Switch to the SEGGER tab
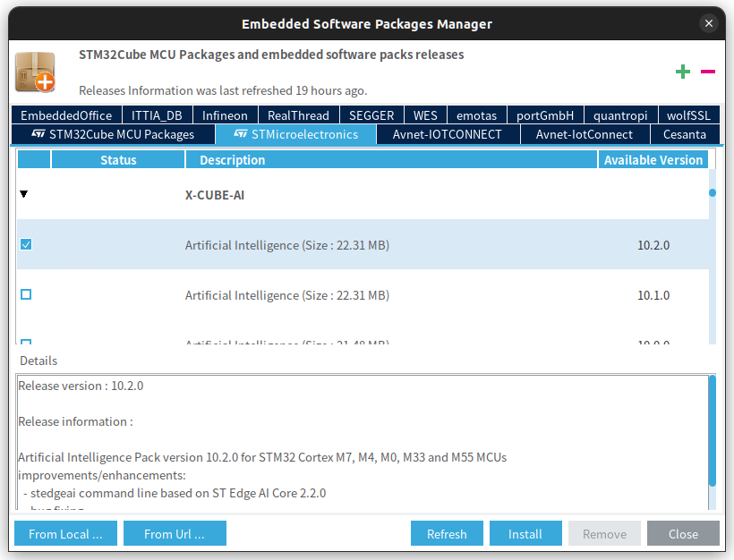This screenshot has height=560, width=734. coord(371,115)
